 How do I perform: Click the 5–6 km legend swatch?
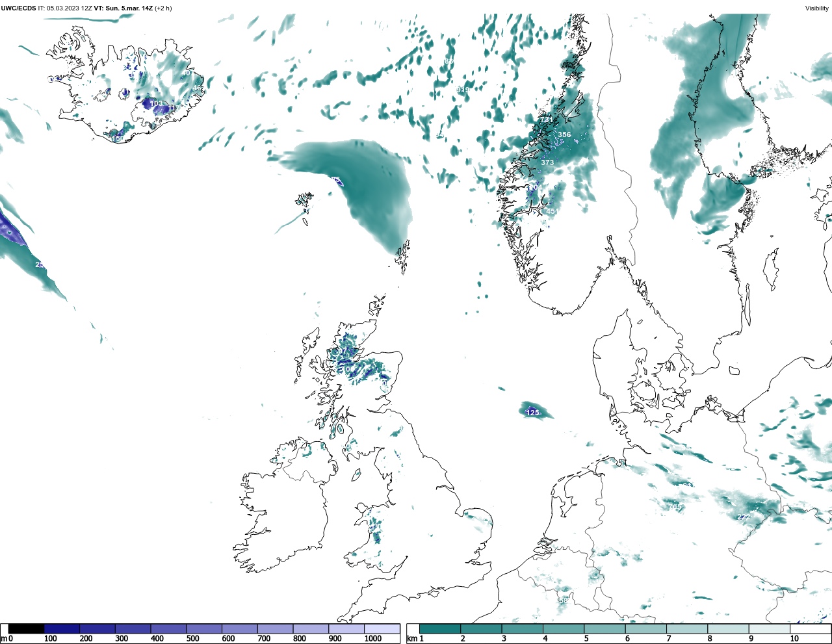604,628
